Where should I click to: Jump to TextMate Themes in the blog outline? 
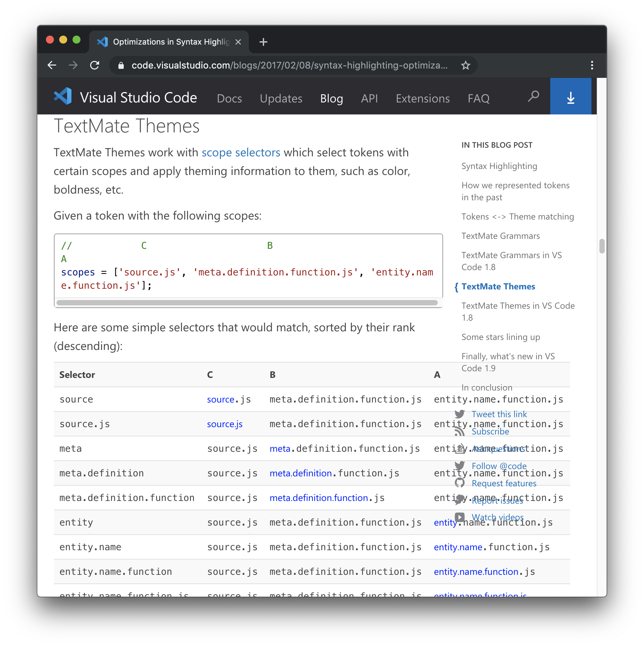[x=498, y=286]
